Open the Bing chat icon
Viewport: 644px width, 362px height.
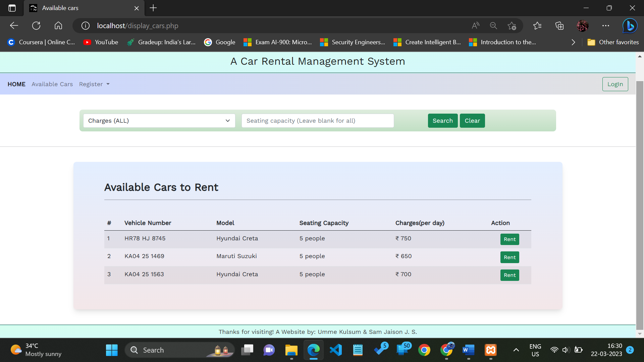(x=630, y=25)
